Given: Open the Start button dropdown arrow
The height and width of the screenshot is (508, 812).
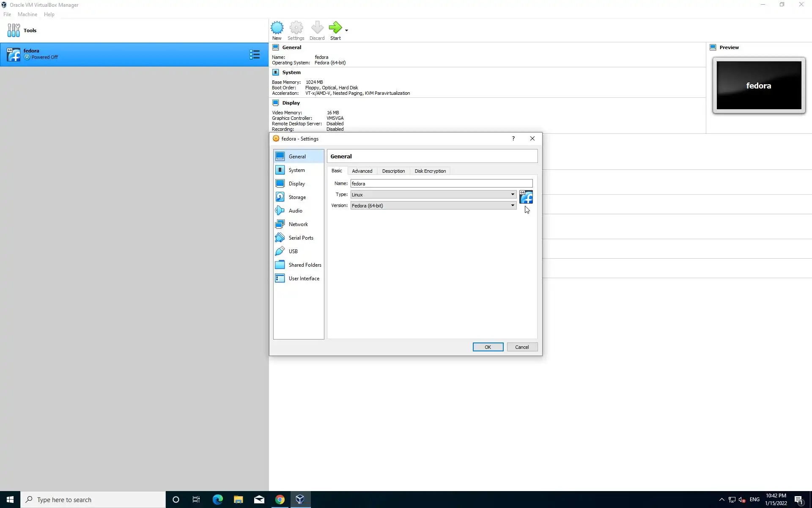Looking at the screenshot, I should click(346, 30).
